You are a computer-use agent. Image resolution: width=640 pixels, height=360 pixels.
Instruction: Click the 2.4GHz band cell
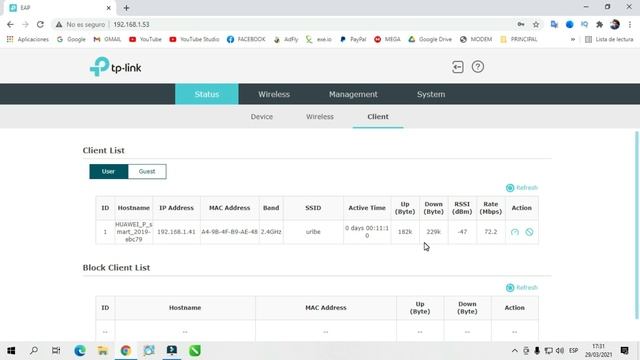click(271, 232)
